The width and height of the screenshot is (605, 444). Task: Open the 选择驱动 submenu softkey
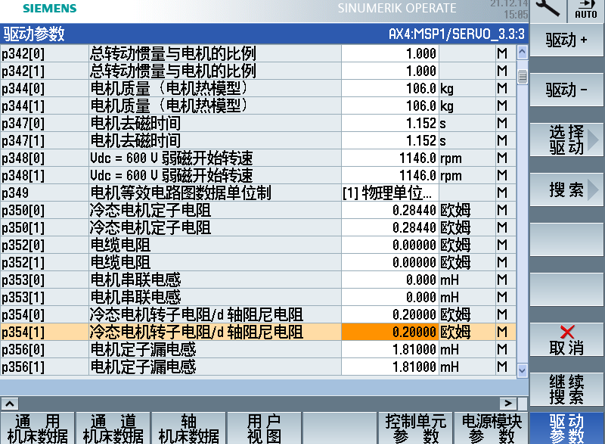point(566,140)
